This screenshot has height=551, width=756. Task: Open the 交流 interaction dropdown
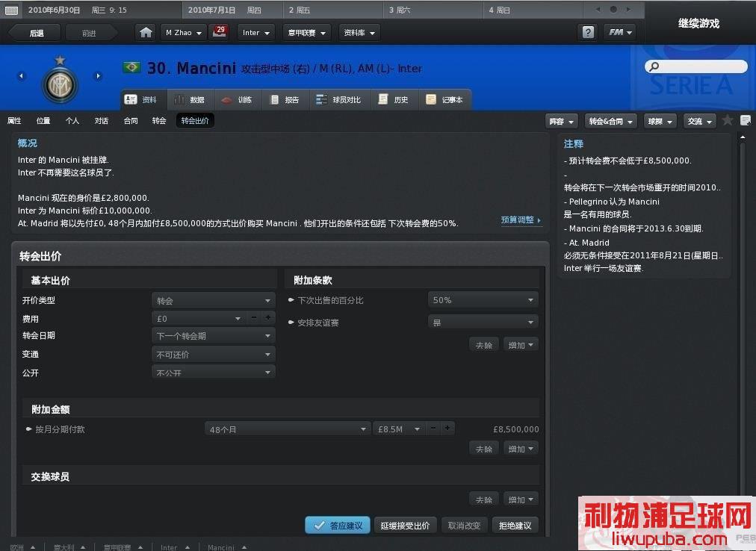[699, 122]
